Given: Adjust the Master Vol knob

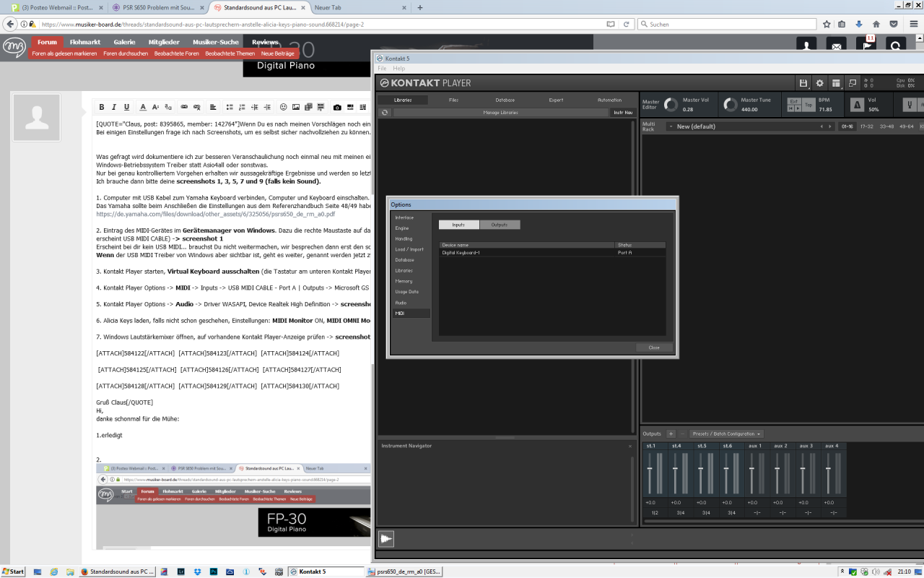Looking at the screenshot, I should click(x=671, y=105).
